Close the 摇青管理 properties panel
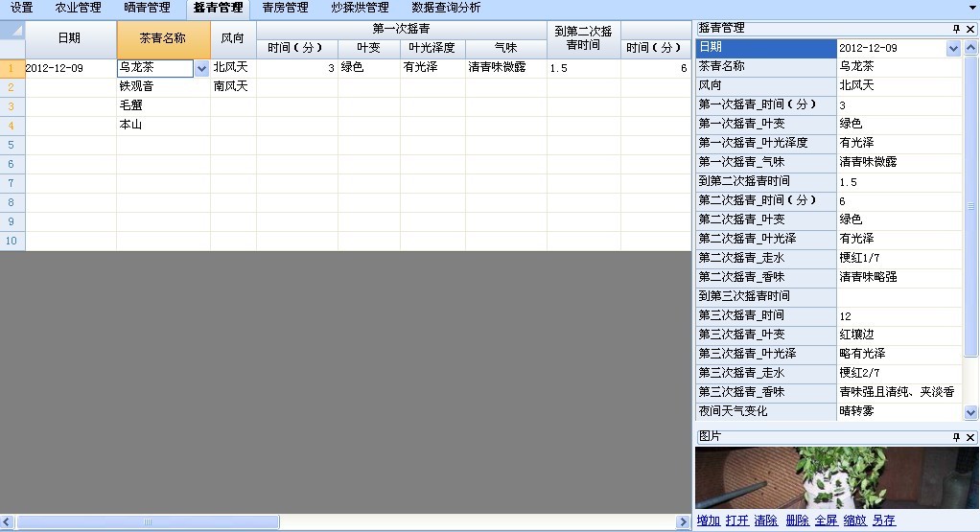The image size is (980, 532). pos(970,29)
